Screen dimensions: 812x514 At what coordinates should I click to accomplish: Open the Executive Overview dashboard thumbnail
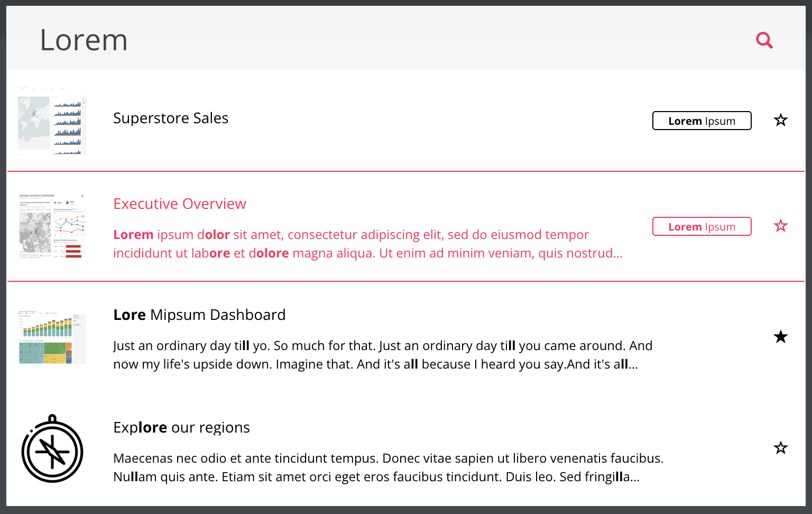[x=52, y=226]
